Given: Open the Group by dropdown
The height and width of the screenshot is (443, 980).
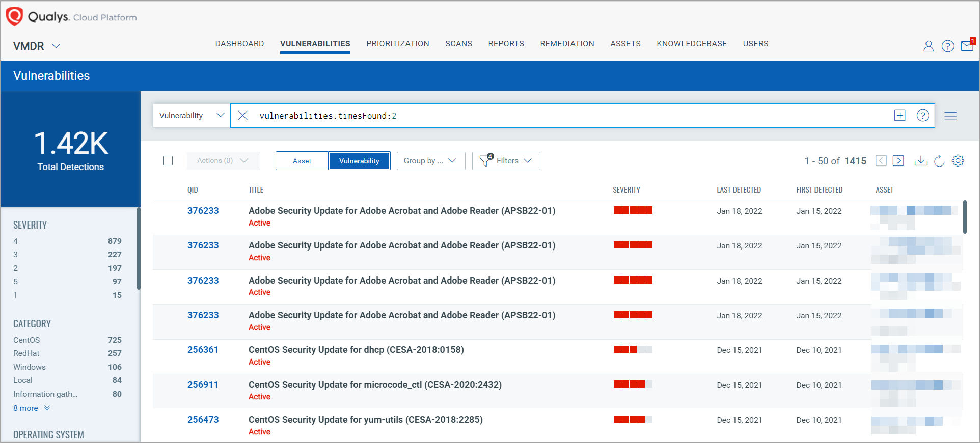Looking at the screenshot, I should [x=431, y=161].
